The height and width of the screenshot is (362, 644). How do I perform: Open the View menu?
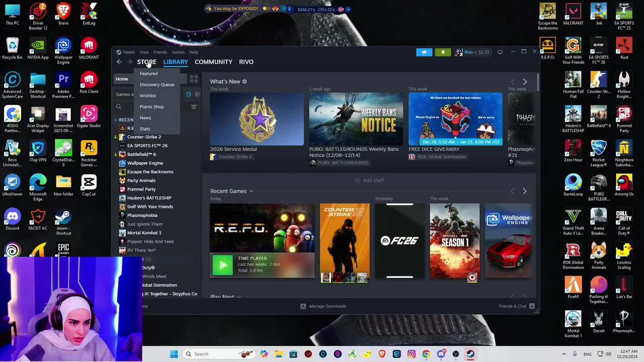(144, 52)
